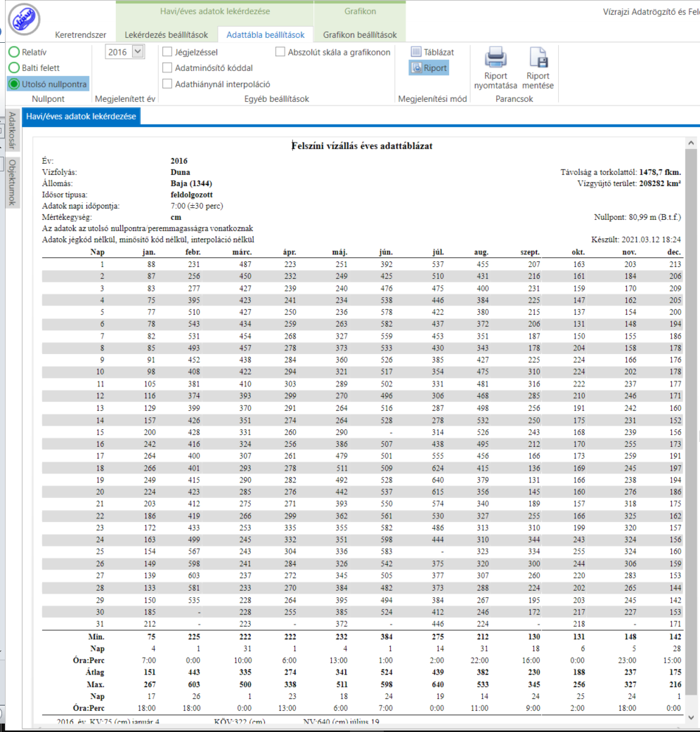This screenshot has height=732, width=700.
Task: Click the report title Felszíni vízállás éves adattáblázat
Action: pos(363,146)
